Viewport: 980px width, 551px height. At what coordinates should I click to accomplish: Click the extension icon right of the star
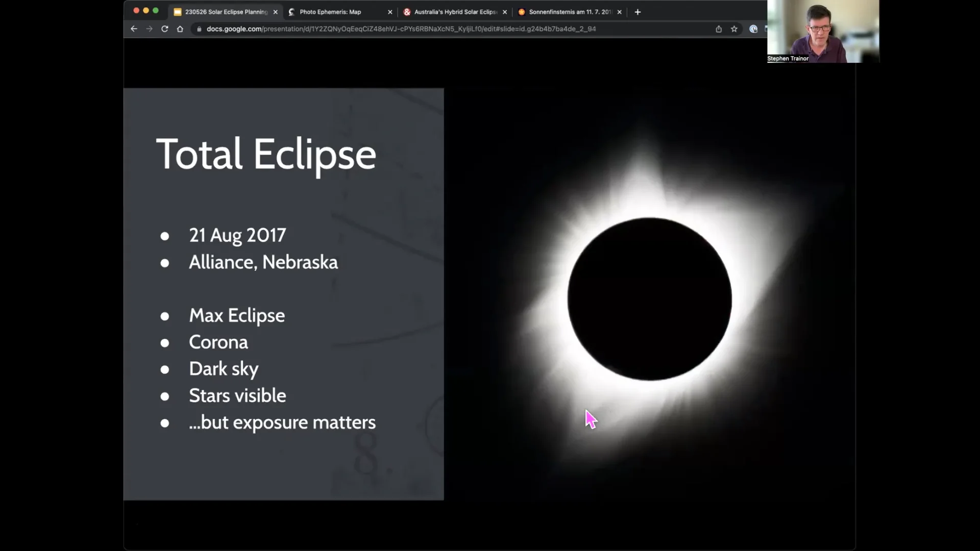coord(753,29)
